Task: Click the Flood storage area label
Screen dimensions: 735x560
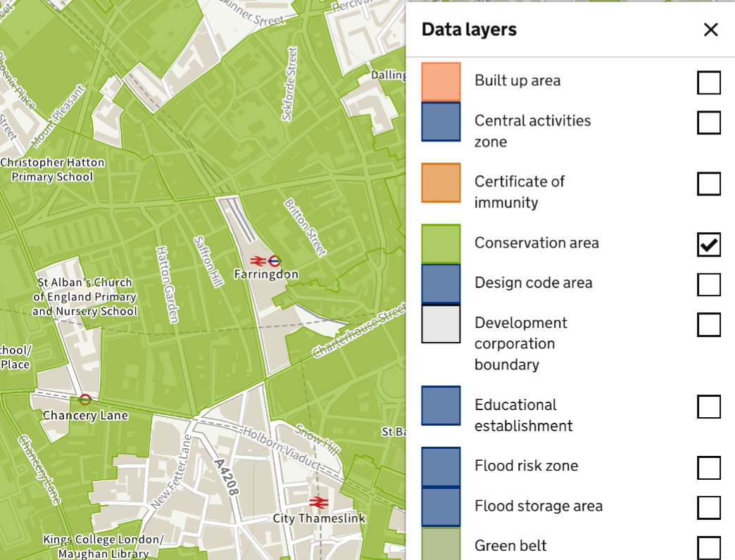Action: pyautogui.click(x=538, y=506)
